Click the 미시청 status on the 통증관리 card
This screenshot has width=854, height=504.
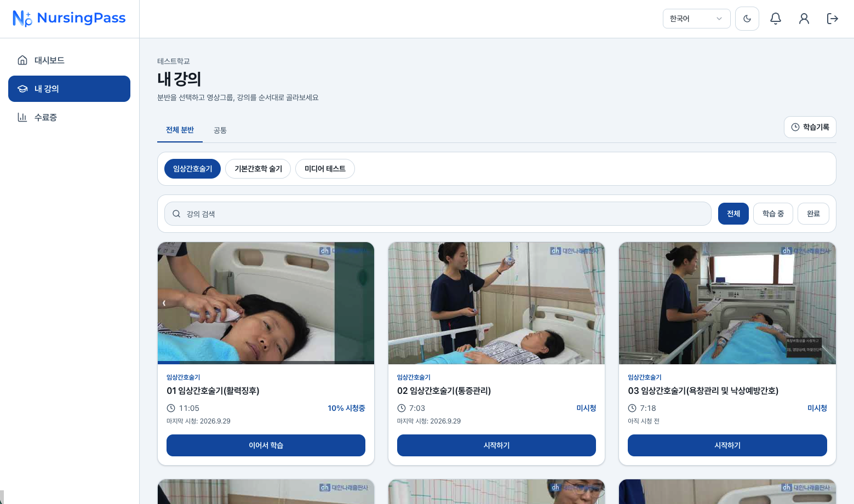point(586,408)
